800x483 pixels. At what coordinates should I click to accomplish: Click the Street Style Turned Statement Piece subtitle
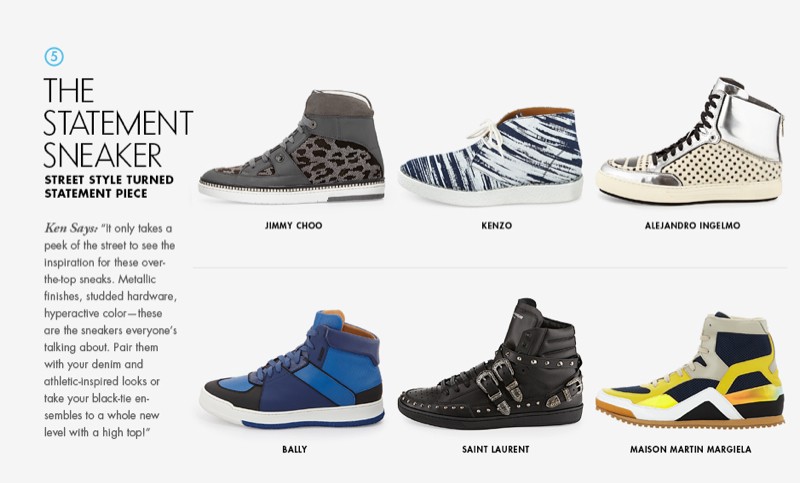pos(109,187)
